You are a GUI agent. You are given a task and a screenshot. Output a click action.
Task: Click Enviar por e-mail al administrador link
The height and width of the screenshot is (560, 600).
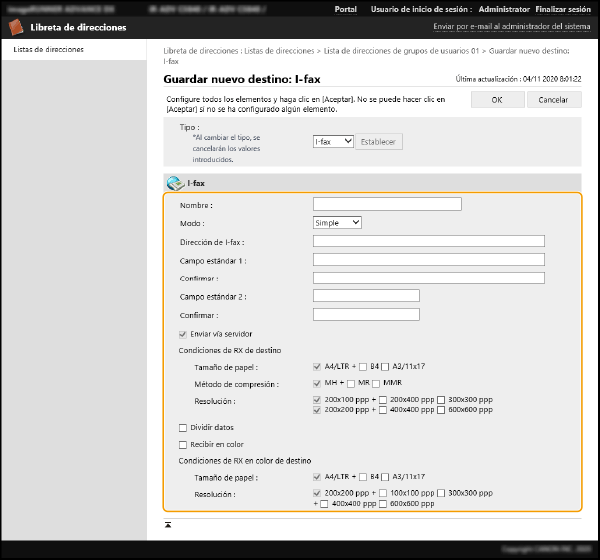[513, 27]
